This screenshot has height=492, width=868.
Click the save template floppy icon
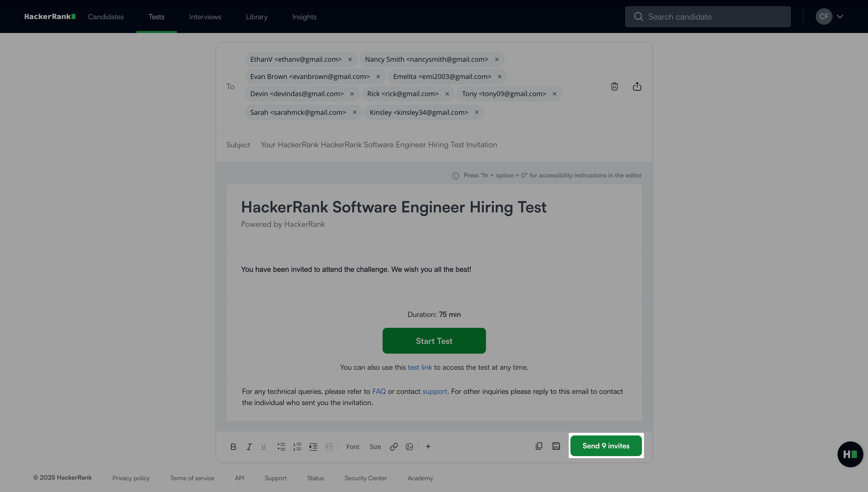click(556, 446)
